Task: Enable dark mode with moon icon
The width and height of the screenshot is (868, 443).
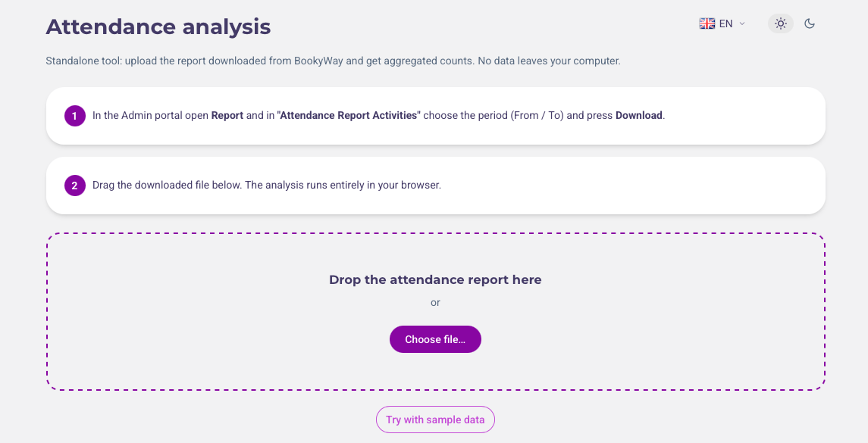Action: point(810,23)
